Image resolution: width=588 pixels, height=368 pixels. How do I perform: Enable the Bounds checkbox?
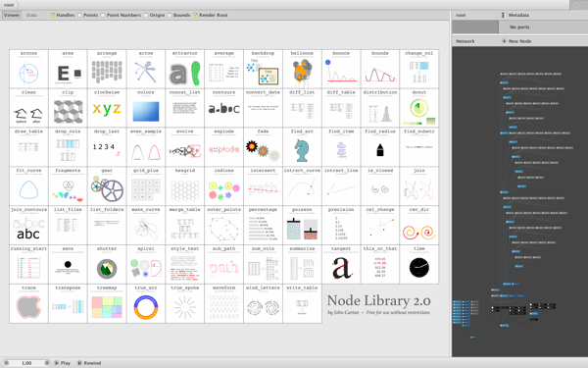click(170, 15)
